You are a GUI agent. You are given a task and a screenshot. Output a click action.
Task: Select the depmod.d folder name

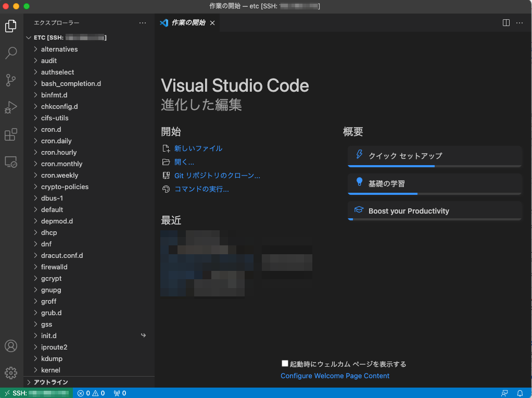click(x=57, y=221)
